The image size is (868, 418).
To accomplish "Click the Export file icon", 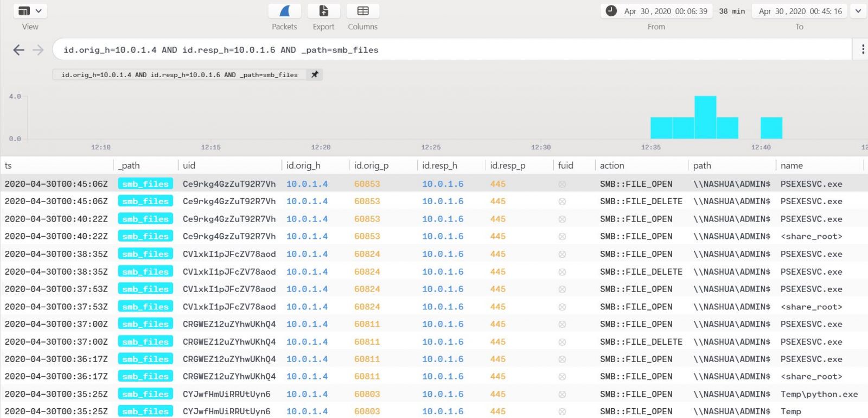I will (x=323, y=11).
